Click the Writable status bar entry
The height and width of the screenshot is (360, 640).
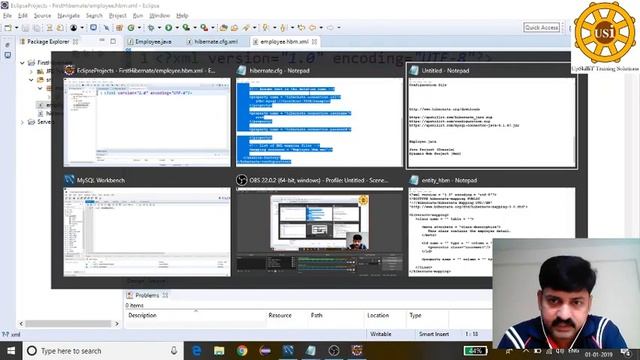pyautogui.click(x=381, y=334)
